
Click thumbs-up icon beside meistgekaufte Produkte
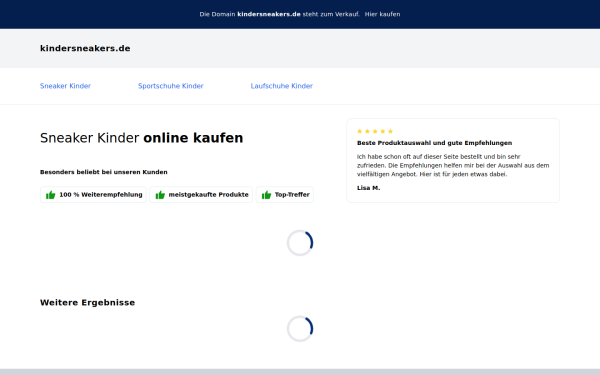160,195
